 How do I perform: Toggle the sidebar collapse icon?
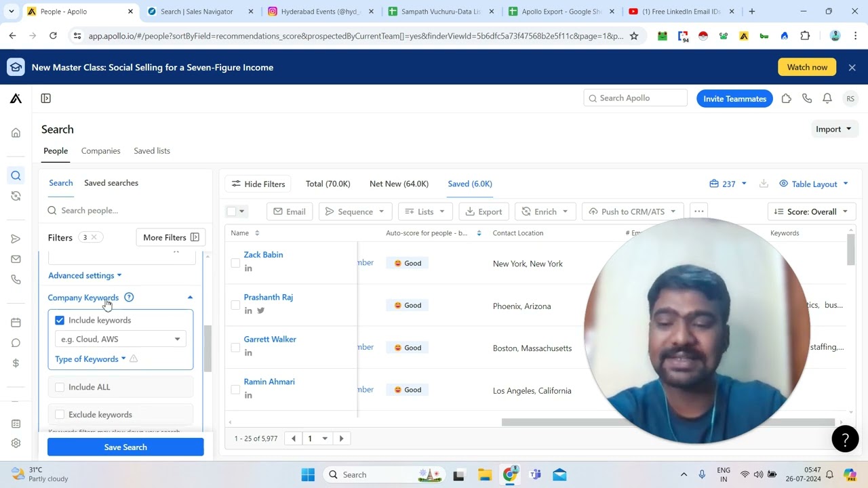[x=46, y=98]
